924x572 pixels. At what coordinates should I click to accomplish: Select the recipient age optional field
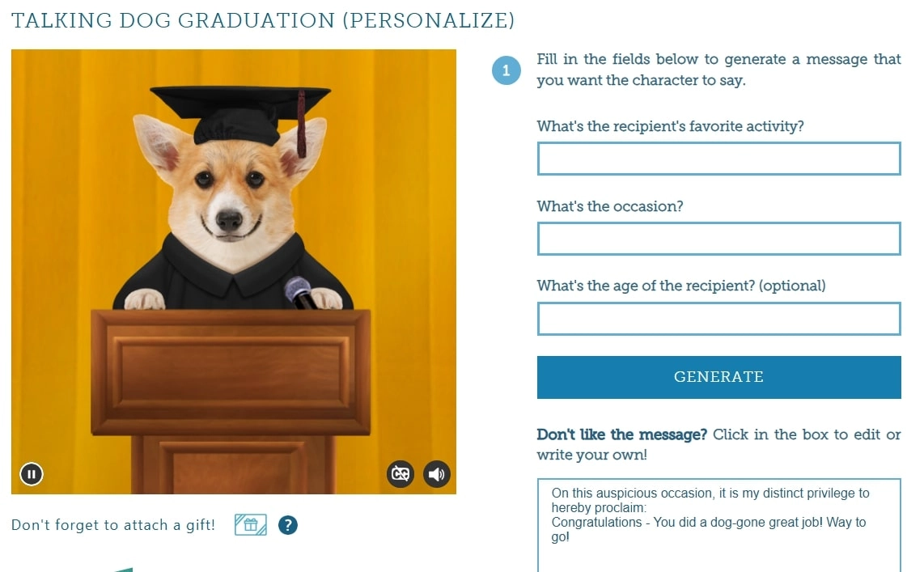(718, 319)
